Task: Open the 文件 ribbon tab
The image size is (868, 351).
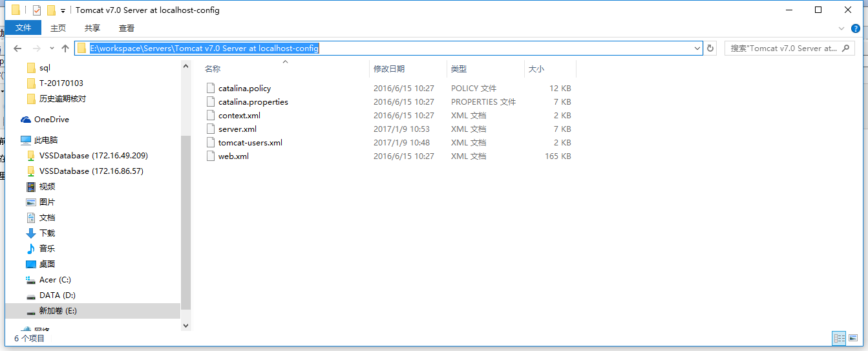Action: pyautogui.click(x=23, y=28)
